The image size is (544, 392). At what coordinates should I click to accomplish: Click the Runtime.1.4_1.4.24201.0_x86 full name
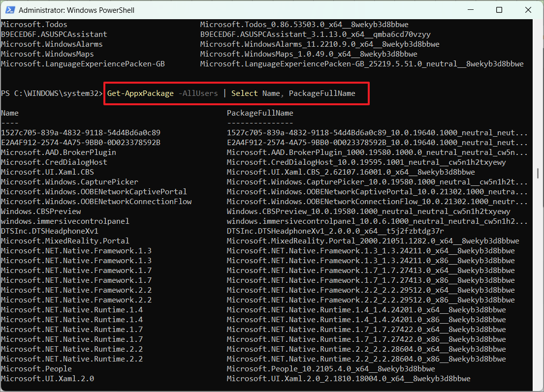tap(366, 320)
